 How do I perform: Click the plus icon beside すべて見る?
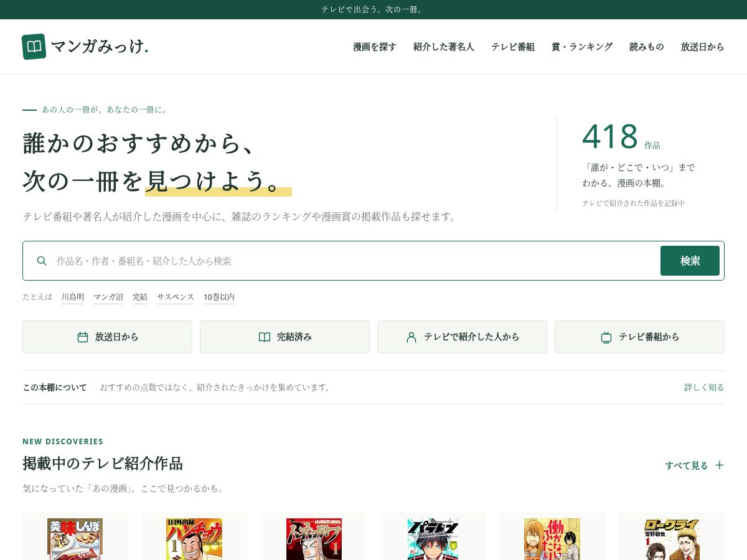point(720,465)
